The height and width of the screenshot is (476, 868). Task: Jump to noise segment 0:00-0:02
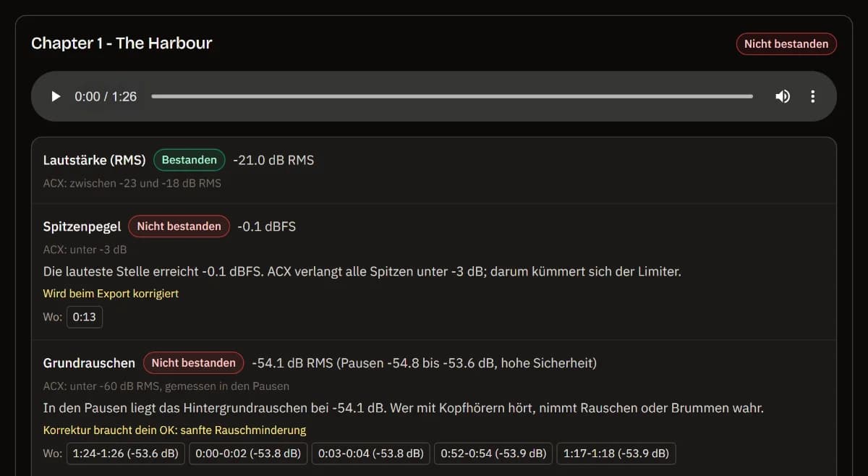tap(248, 454)
